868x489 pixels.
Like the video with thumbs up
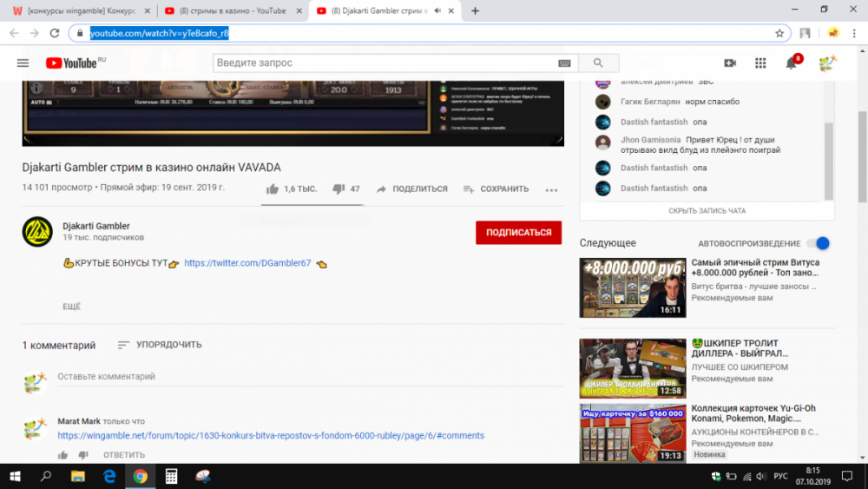273,188
